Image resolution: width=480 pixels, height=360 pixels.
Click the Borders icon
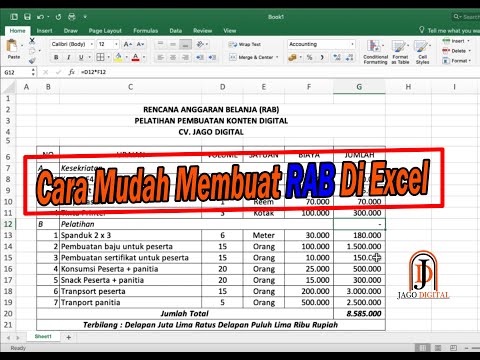pyautogui.click(x=100, y=57)
